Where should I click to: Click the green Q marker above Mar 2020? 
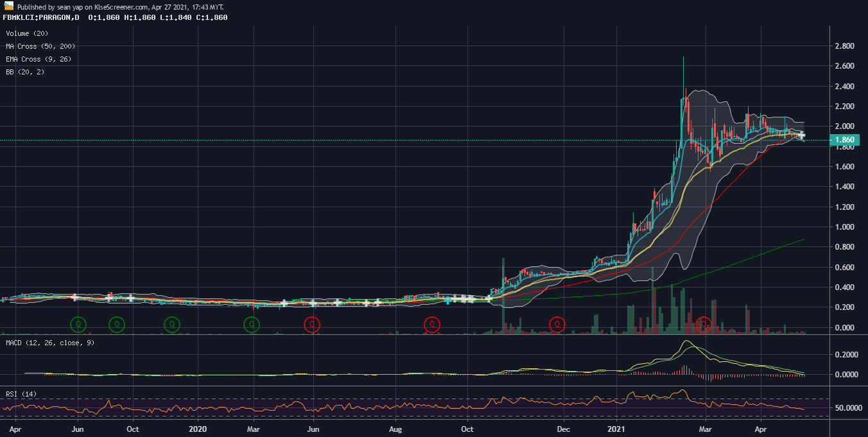[x=252, y=324]
